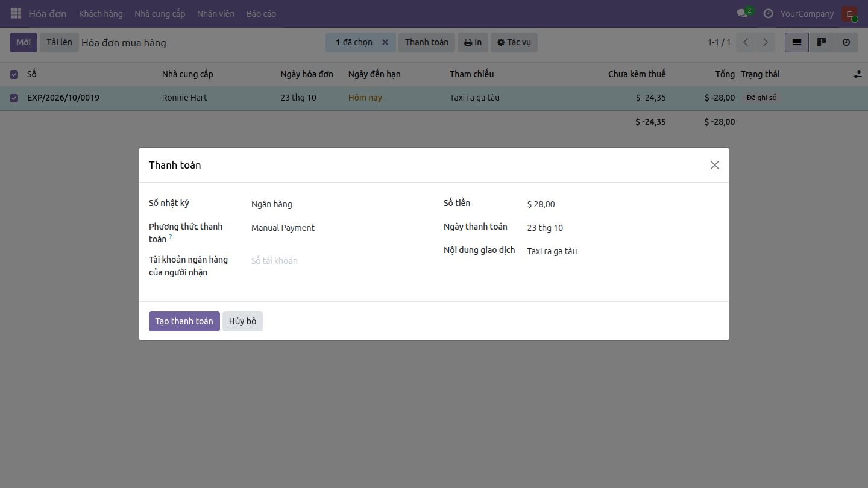Uncheck the EXP/2026/10/0019 row checkbox
868x488 pixels.
(14, 98)
